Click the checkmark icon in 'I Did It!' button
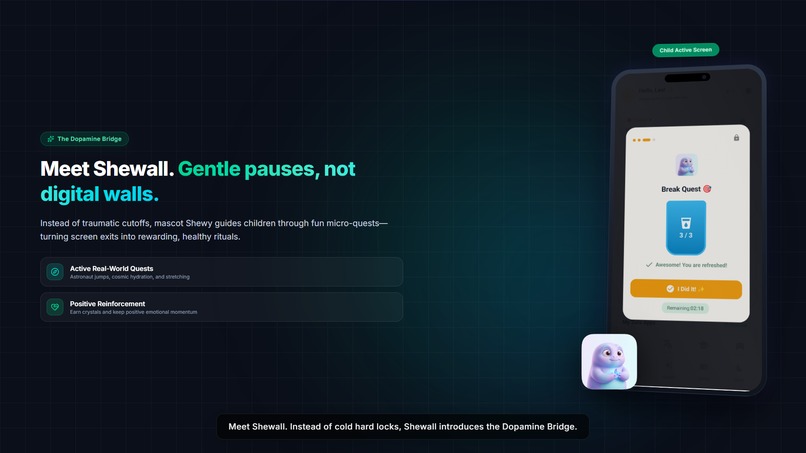Screen dimensions: 806x453 pyautogui.click(x=670, y=289)
